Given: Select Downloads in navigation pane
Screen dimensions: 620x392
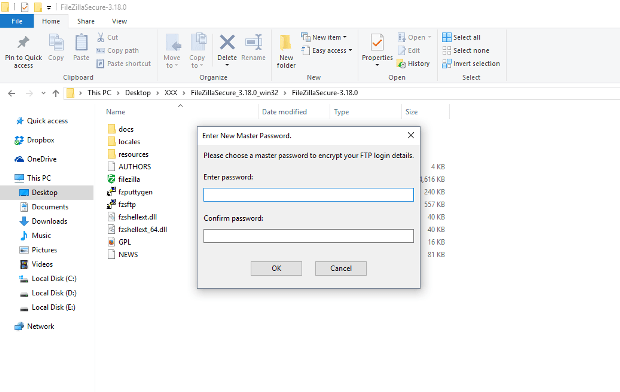Looking at the screenshot, I should 44,221.
